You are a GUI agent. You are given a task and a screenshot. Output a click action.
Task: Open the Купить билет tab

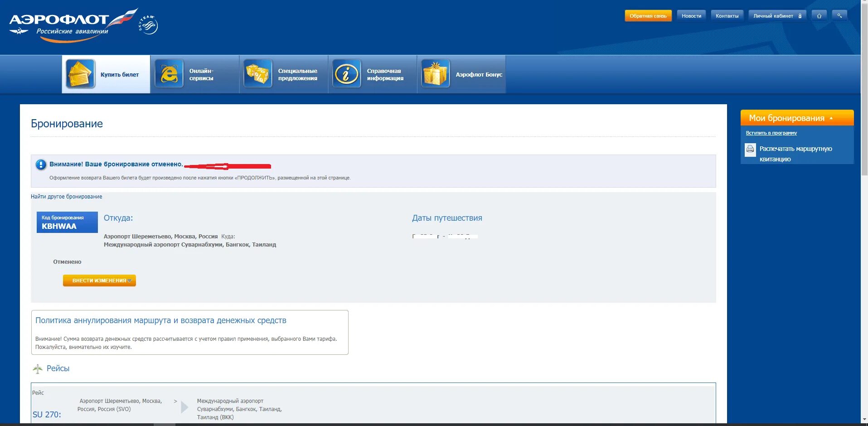pos(106,74)
